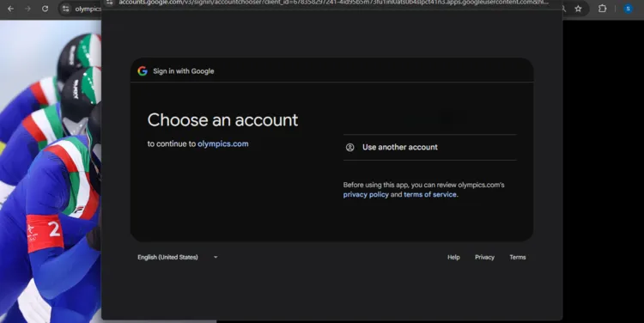Open the terms of service link
The height and width of the screenshot is (323, 644).
coord(430,195)
